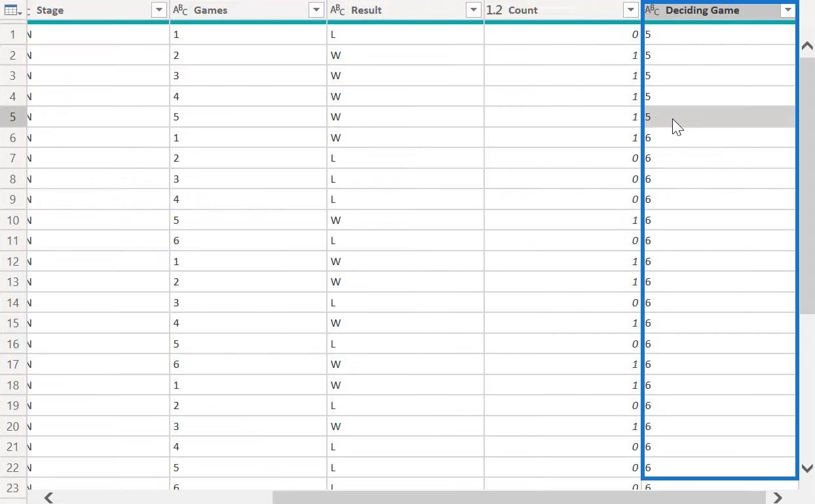Click Games cell '4' in row 9
Image resolution: width=815 pixels, height=504 pixels.
pyautogui.click(x=248, y=200)
